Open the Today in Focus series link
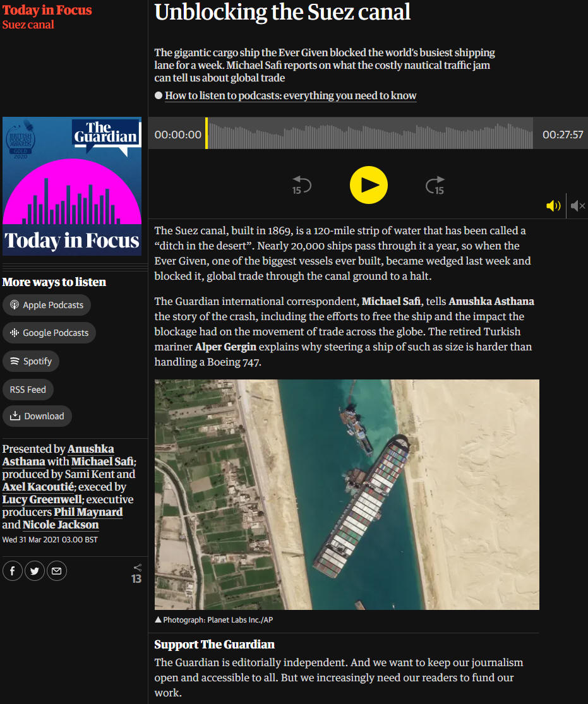 pyautogui.click(x=47, y=10)
